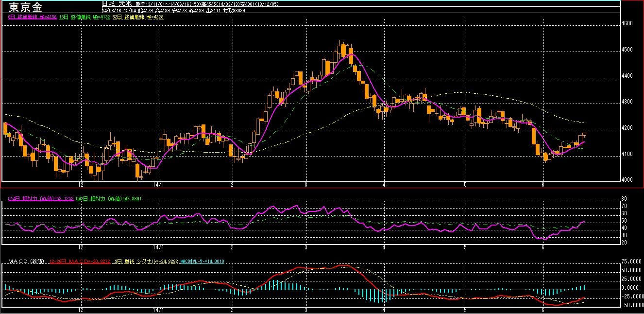Click the 80 level on RSI axis
Image resolution: width=644 pixels, height=314 pixels.
coord(625,199)
